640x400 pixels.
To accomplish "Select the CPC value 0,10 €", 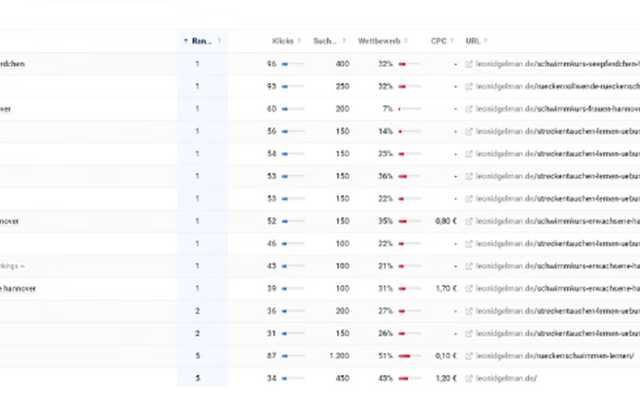I will click(446, 356).
